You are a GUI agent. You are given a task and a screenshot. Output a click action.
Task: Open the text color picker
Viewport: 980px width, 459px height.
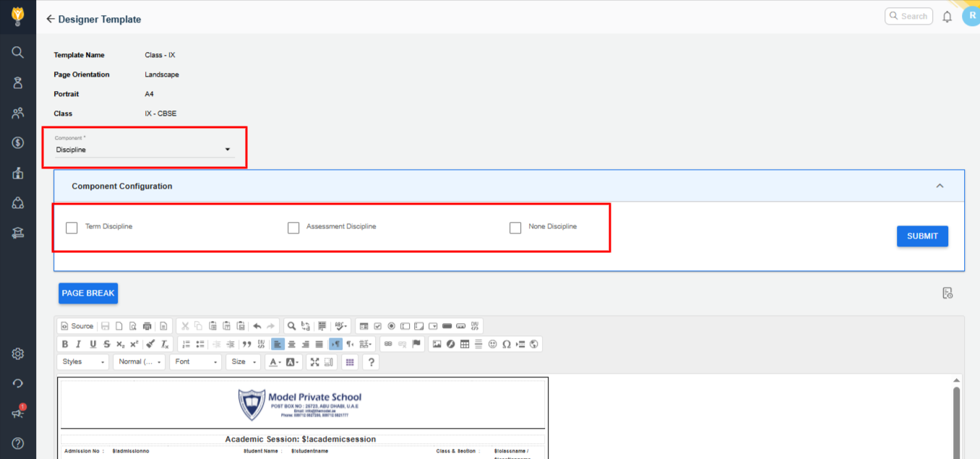point(275,362)
